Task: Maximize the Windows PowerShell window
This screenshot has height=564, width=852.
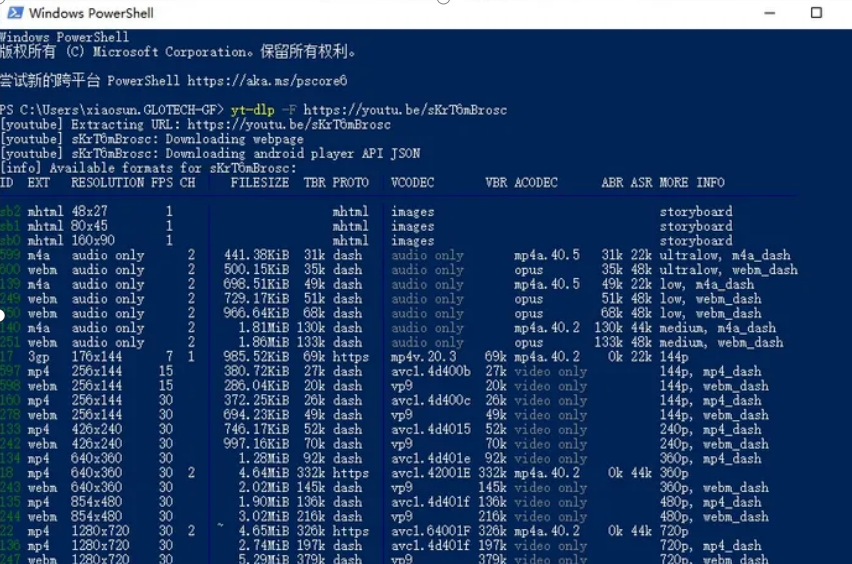Action: [x=816, y=12]
